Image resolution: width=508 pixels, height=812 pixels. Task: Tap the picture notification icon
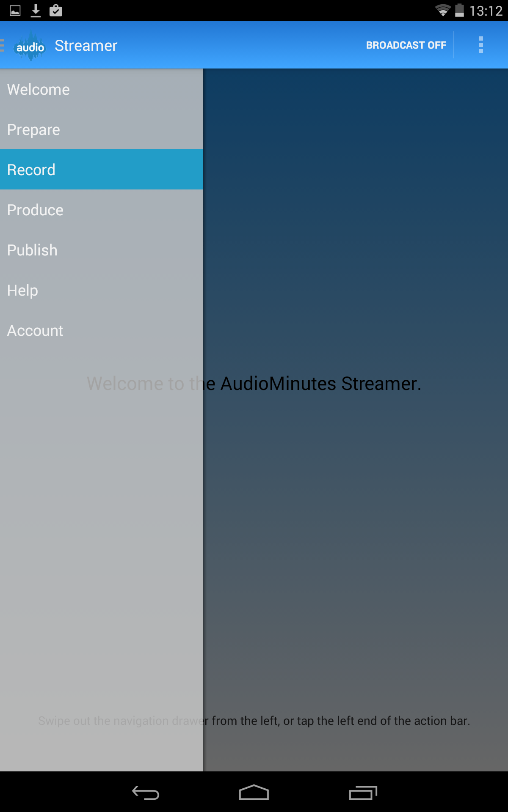[x=15, y=11]
